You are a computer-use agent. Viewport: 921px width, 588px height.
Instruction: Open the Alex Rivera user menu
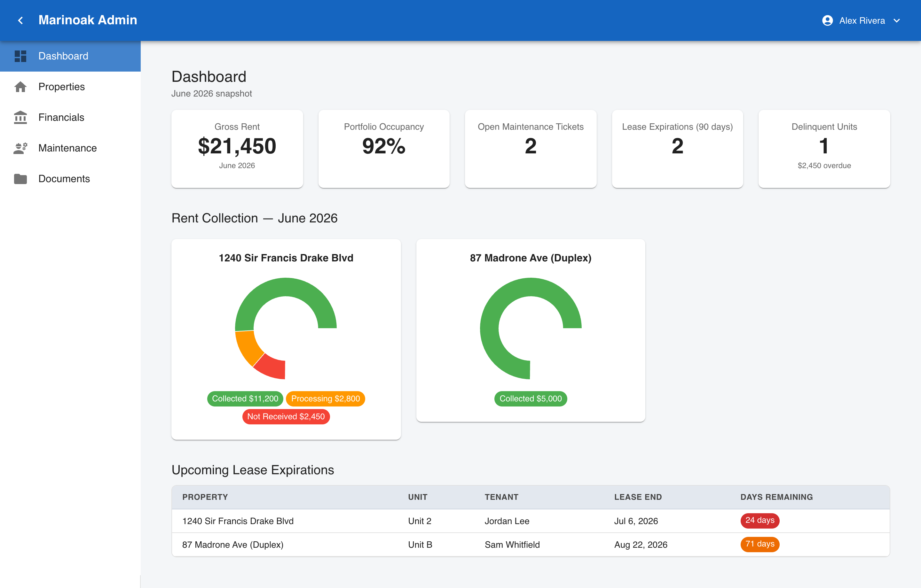[861, 21]
